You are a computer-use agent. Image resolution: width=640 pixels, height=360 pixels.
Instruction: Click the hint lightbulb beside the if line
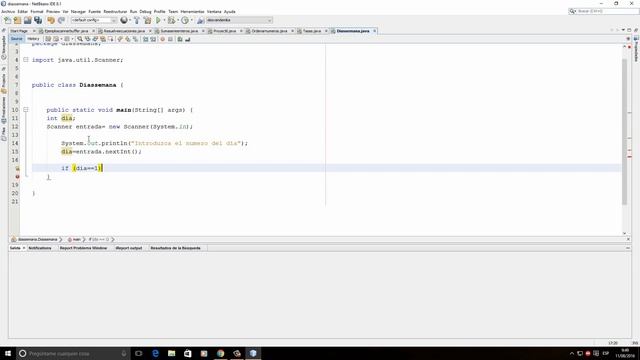pos(17,168)
